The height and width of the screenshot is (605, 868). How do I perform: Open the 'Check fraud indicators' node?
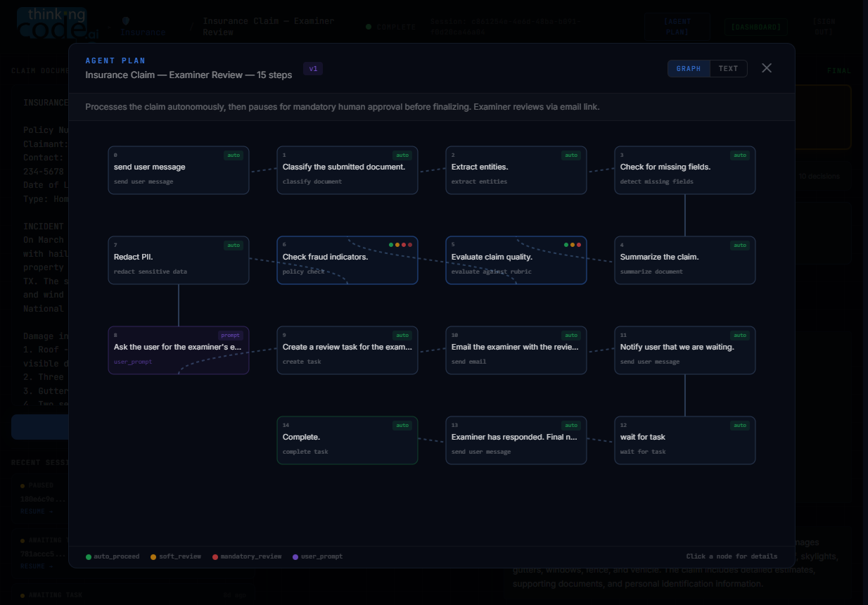[347, 260]
